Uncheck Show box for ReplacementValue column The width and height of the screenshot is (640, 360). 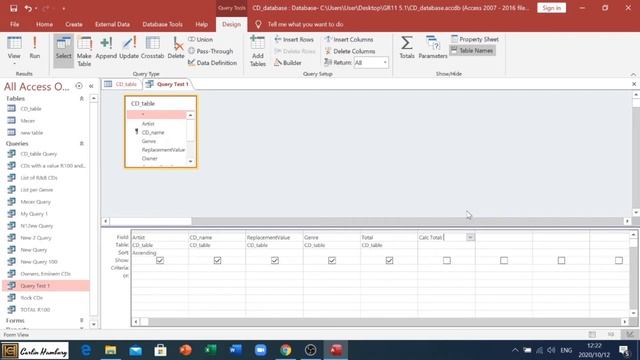[275, 260]
